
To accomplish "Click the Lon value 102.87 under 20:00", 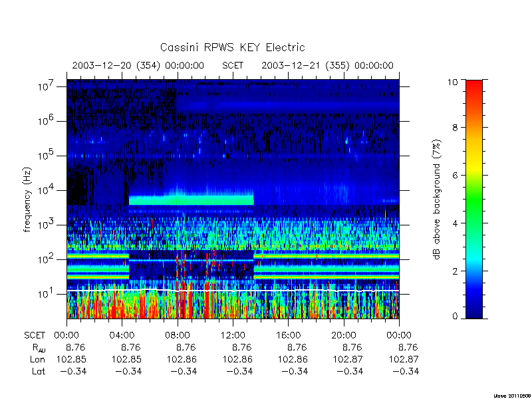I will coord(348,359).
